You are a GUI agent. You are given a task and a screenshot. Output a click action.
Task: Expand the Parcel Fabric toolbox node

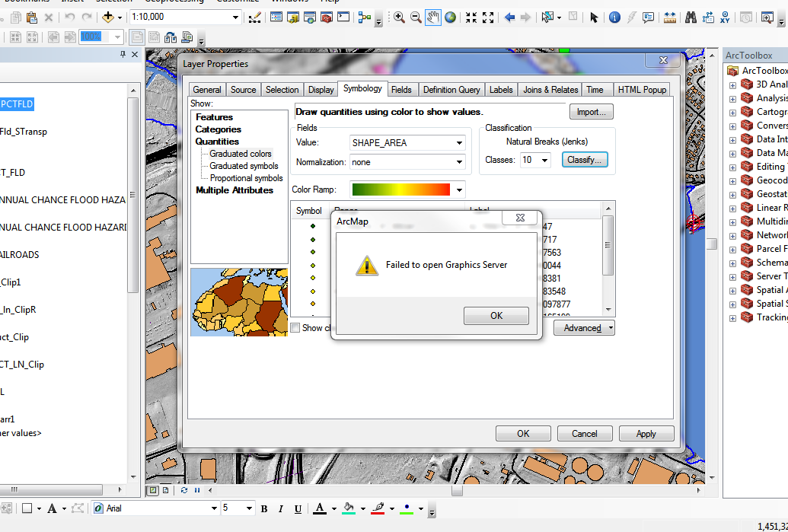point(732,249)
